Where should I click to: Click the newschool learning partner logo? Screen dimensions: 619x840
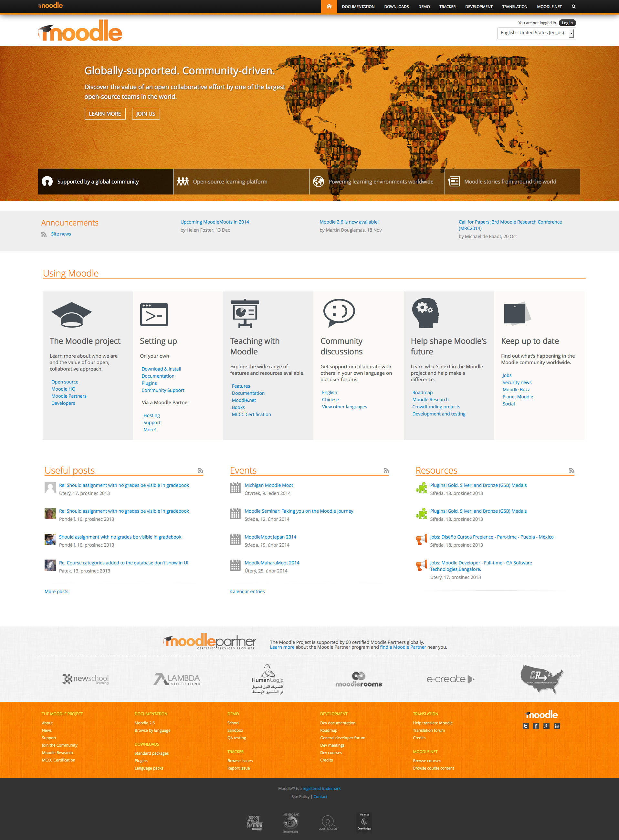[85, 679]
